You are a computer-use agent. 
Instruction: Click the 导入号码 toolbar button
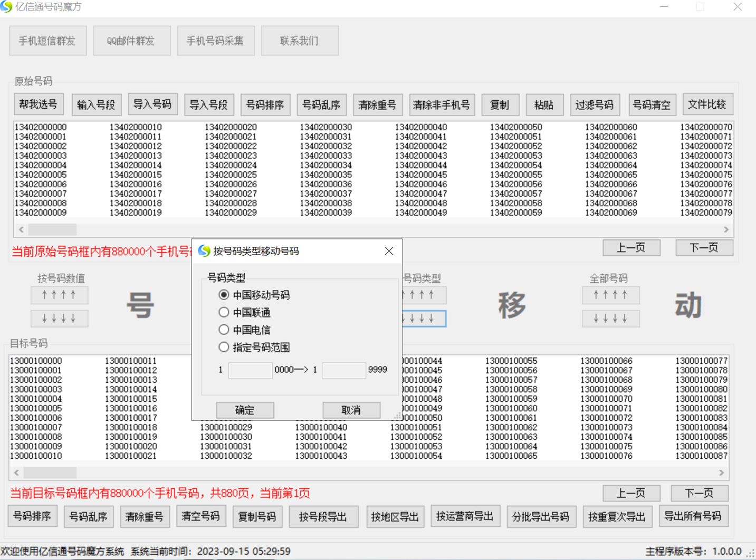pos(152,104)
